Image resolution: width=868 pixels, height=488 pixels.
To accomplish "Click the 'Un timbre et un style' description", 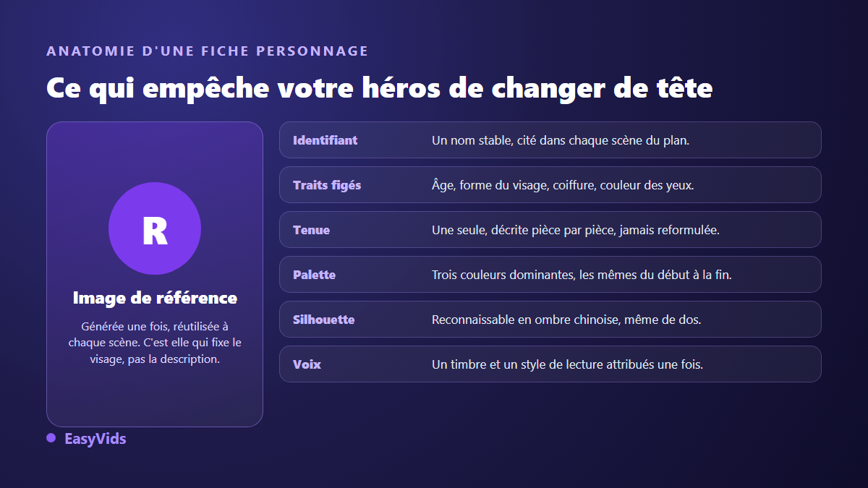I will [x=567, y=364].
